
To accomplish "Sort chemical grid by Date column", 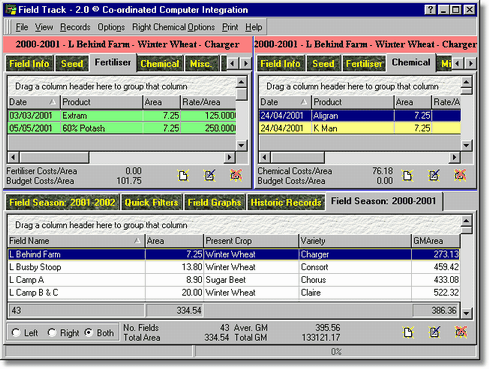I will (284, 102).
